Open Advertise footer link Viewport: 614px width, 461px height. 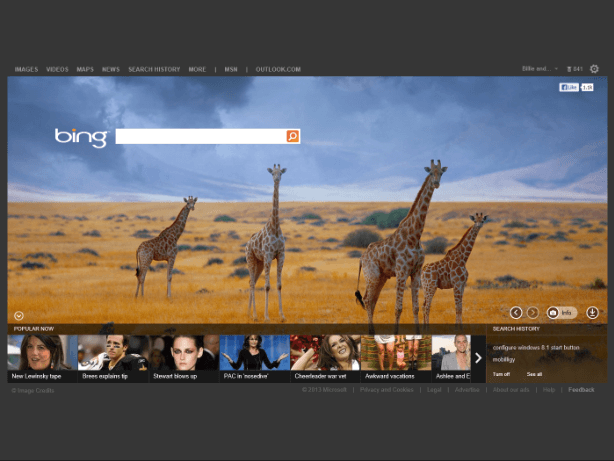467,390
